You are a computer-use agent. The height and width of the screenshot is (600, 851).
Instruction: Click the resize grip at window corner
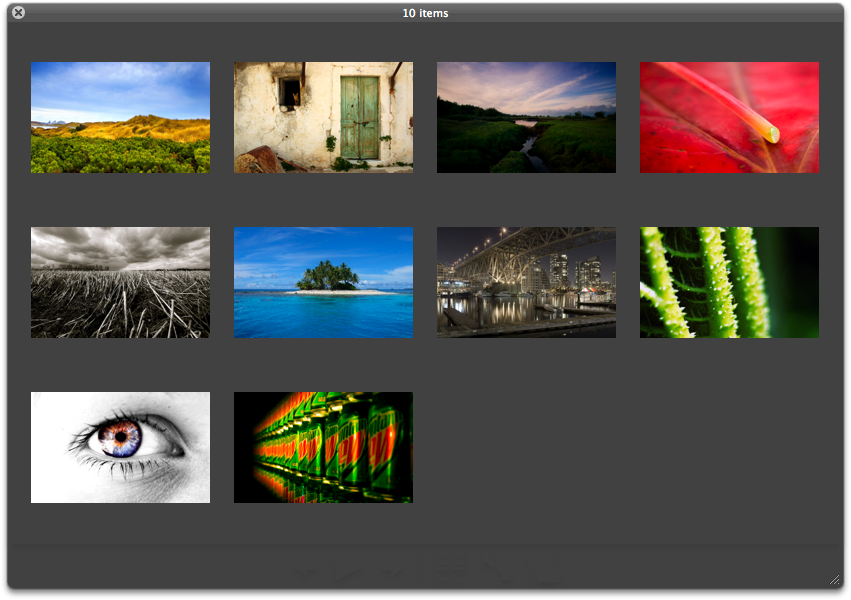click(834, 579)
